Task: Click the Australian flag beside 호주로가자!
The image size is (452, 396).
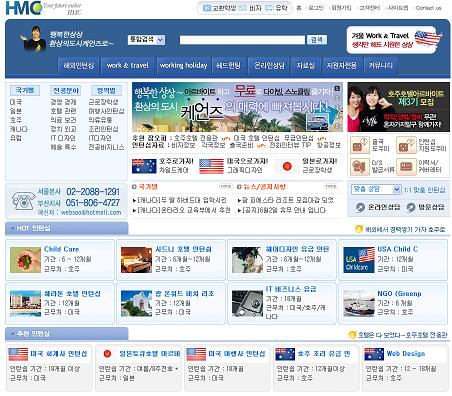Action: (144, 166)
